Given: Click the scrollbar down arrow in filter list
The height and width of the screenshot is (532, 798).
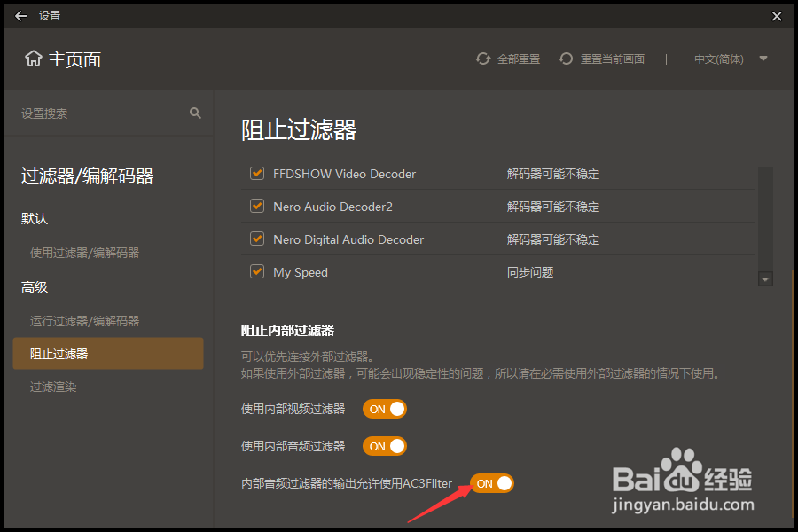Looking at the screenshot, I should point(764,278).
